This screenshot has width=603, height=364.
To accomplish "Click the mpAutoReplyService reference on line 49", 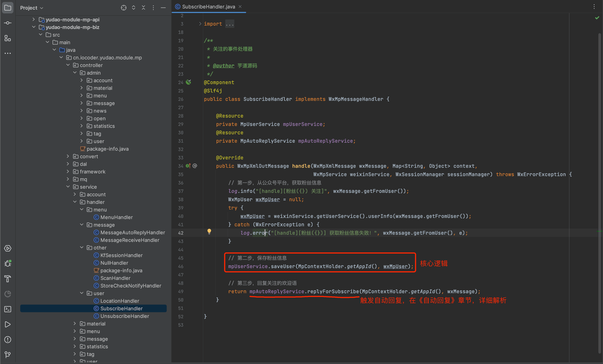I will (277, 291).
